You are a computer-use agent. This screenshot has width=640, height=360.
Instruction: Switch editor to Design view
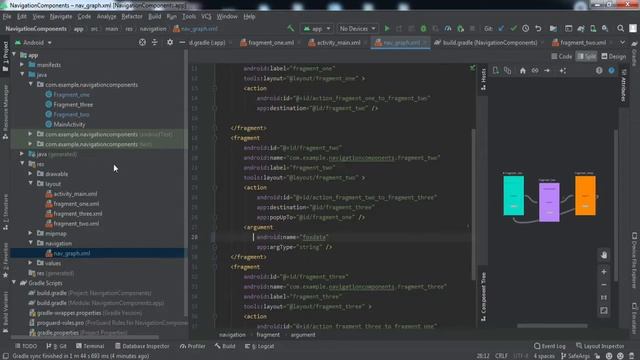point(613,57)
